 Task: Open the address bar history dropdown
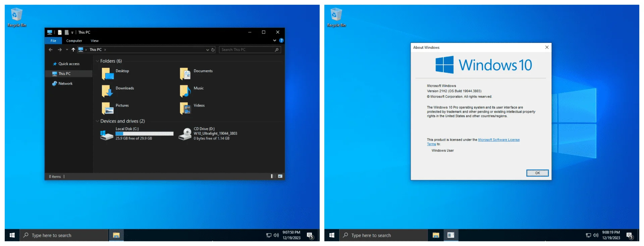click(207, 50)
